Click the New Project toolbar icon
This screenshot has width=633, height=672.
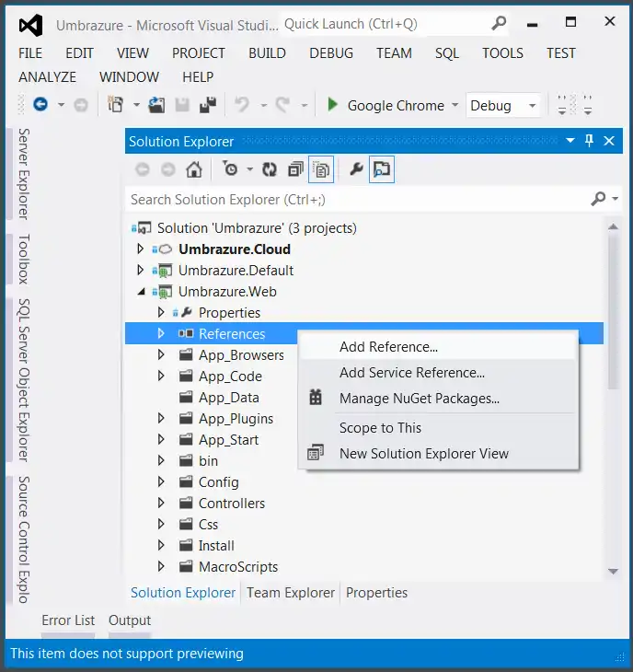click(116, 105)
